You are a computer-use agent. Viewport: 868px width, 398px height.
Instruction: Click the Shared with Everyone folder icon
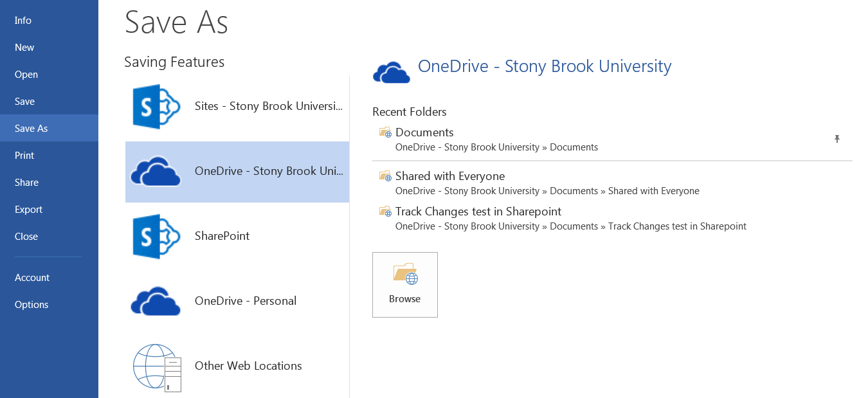(385, 176)
